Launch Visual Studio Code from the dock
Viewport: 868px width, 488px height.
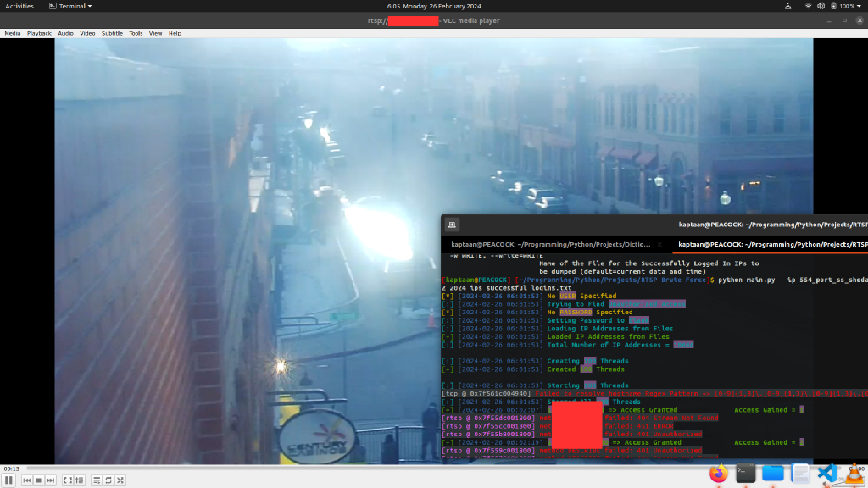pos(826,474)
